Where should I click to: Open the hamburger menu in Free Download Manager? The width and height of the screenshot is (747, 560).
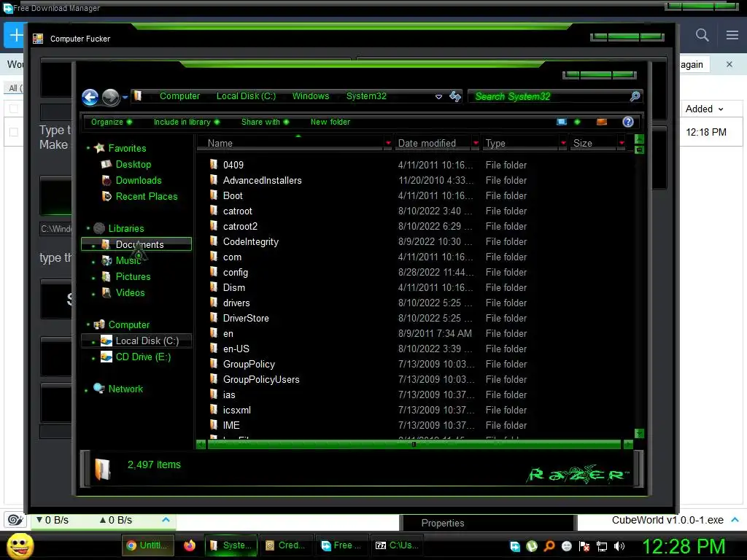(732, 35)
